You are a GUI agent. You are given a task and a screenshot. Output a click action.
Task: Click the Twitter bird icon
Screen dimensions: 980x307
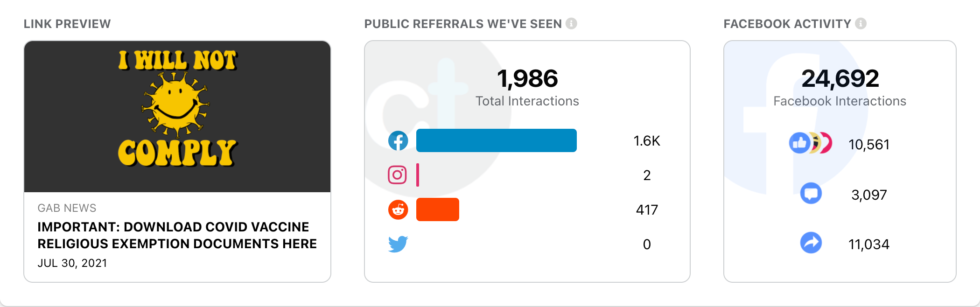398,244
